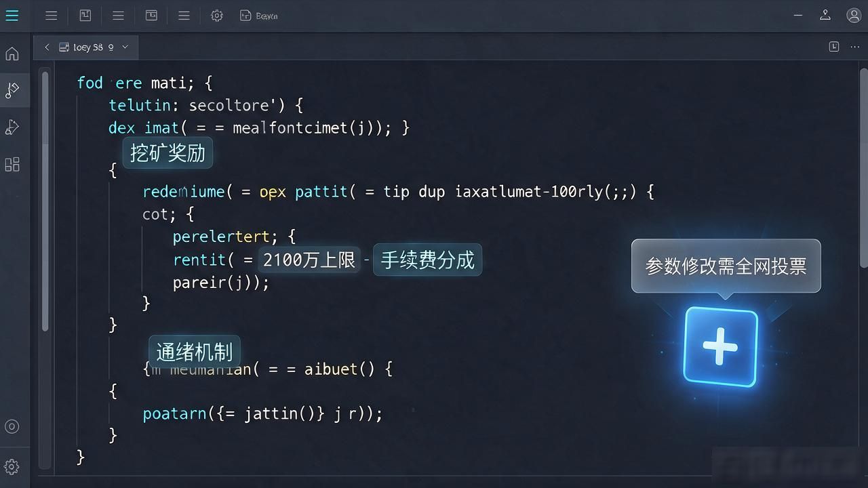Select the source control branch sidebar icon
The height and width of the screenshot is (488, 868).
pyautogui.click(x=12, y=90)
